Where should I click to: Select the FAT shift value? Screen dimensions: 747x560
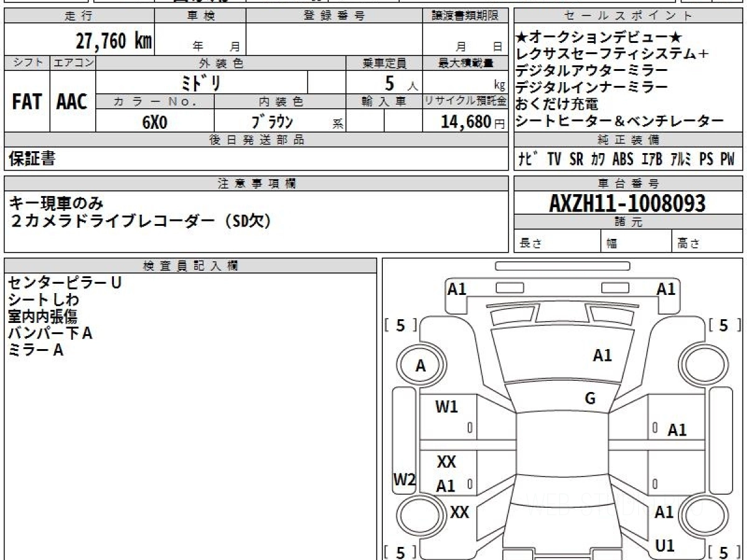click(x=27, y=101)
